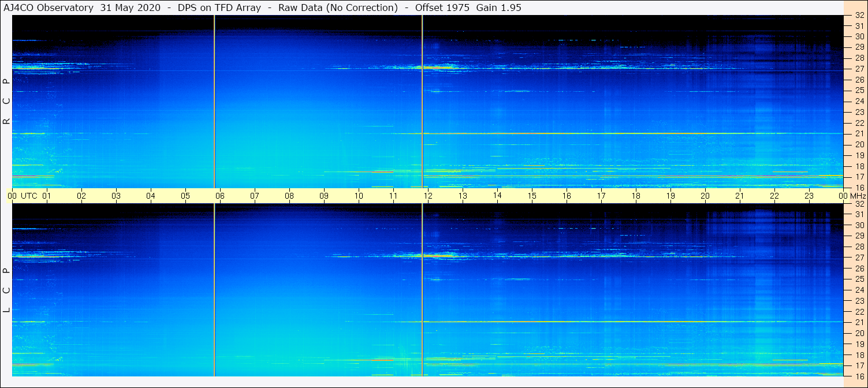Click the vertical pink marker near 12 UTC in LCP panel
Screen dimensions: 868x388
(422, 290)
